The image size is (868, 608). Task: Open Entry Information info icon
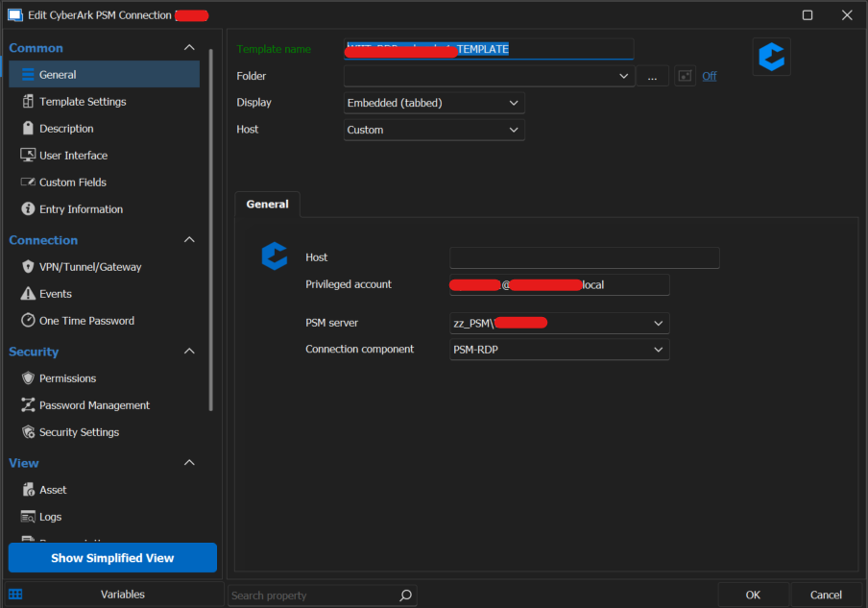click(x=28, y=208)
